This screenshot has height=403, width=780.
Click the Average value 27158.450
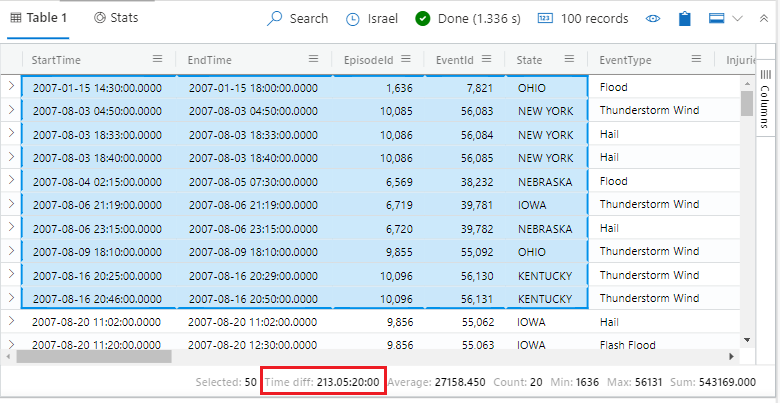460,382
